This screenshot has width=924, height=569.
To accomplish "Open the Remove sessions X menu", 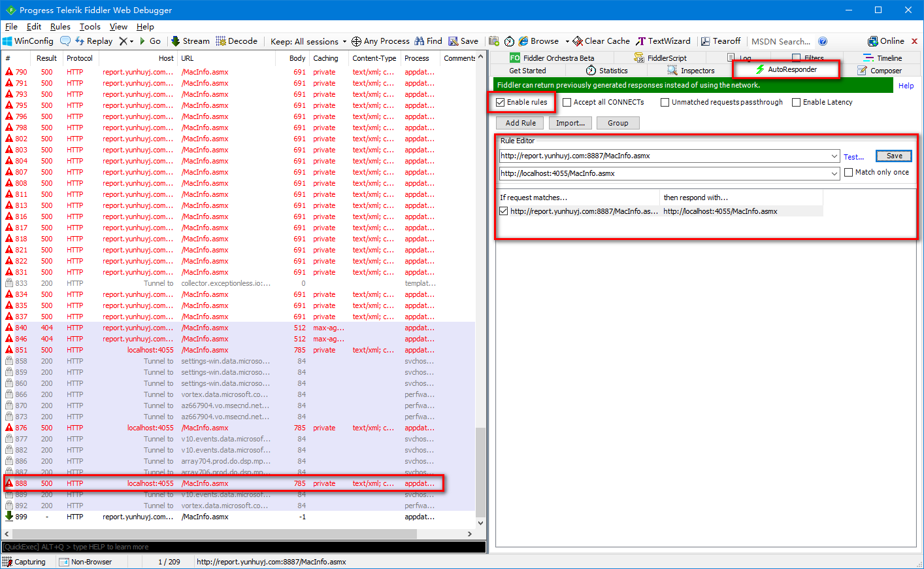I will 126,41.
